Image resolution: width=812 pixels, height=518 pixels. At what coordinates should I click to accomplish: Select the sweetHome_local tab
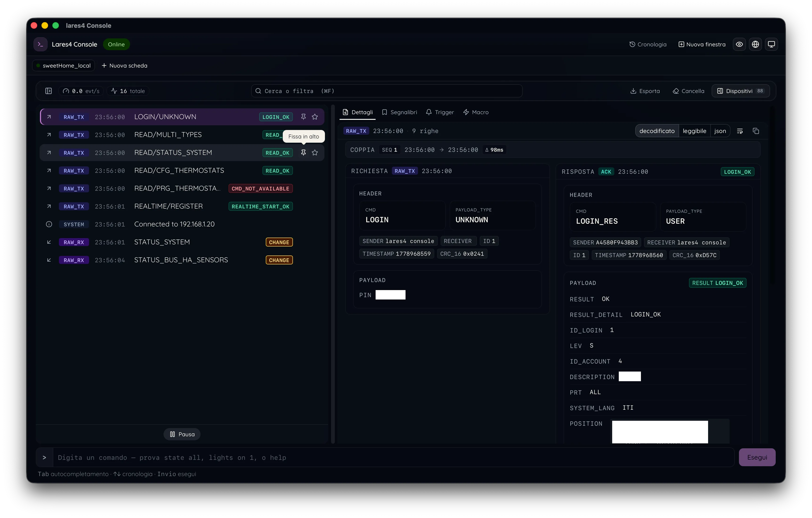[x=63, y=65]
